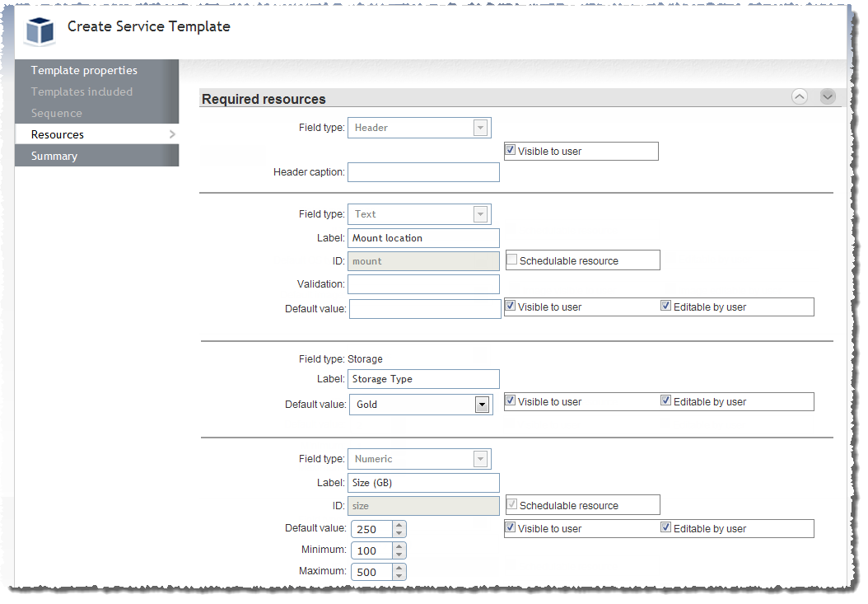
Task: Click the mount ID field
Action: coord(423,261)
